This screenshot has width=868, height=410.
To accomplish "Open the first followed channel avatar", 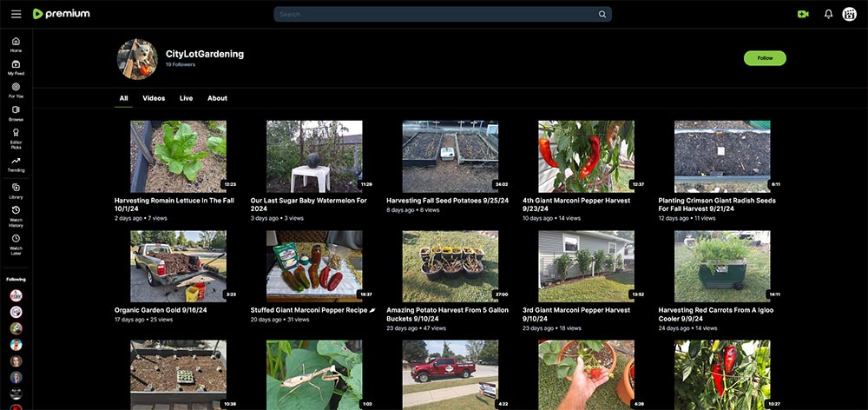I will point(16,295).
